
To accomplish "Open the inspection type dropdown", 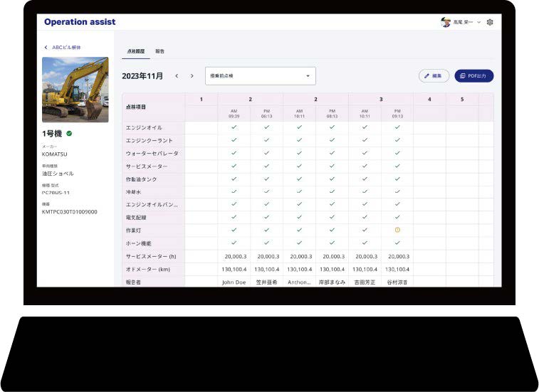I will coord(261,76).
